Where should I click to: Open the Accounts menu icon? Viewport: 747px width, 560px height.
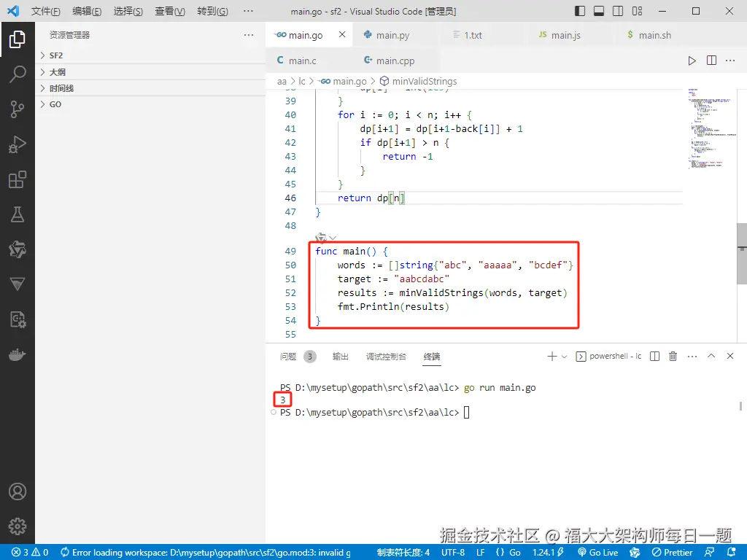[18, 491]
